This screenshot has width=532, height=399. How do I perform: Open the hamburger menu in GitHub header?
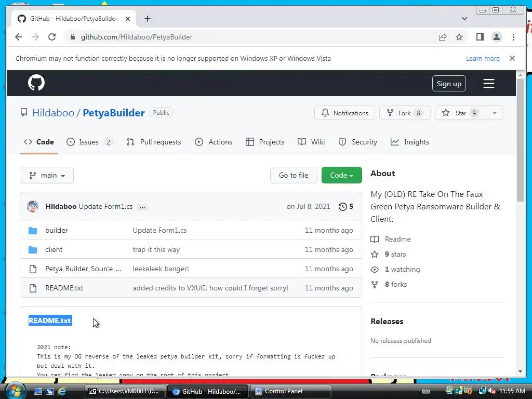(488, 84)
